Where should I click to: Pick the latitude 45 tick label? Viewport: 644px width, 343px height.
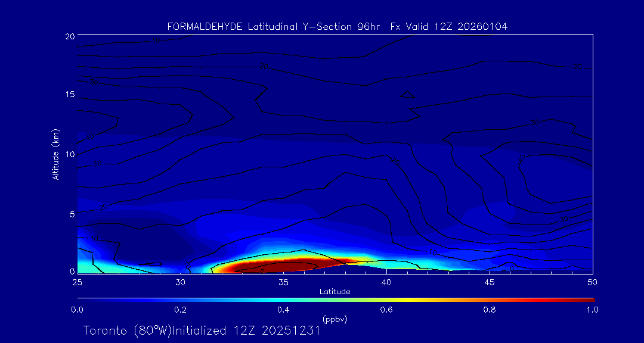(490, 282)
